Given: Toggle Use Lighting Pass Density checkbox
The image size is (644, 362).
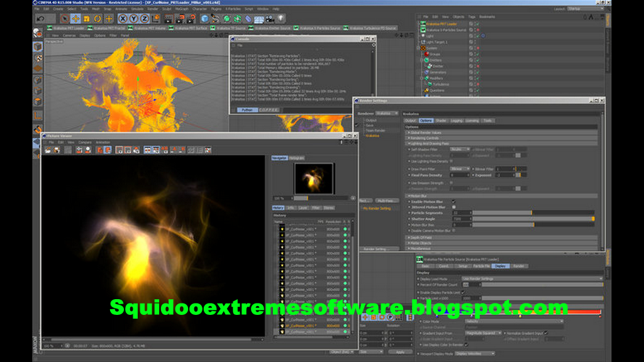Looking at the screenshot, I should [452, 162].
